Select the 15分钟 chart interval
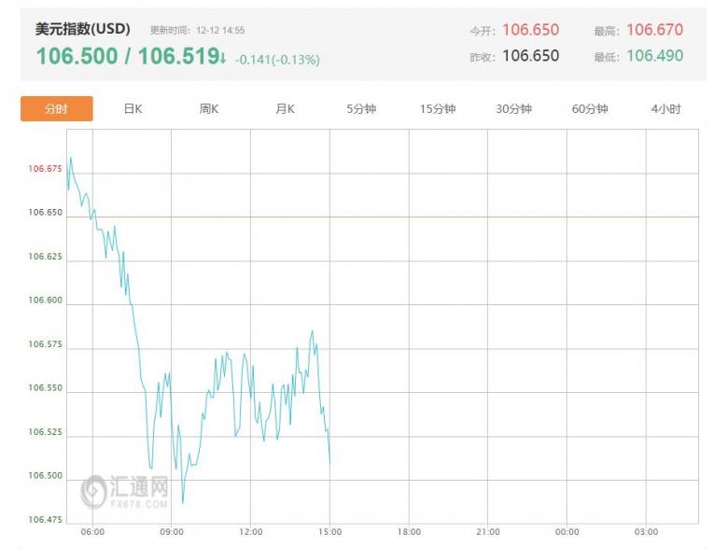The image size is (728, 560). (438, 109)
